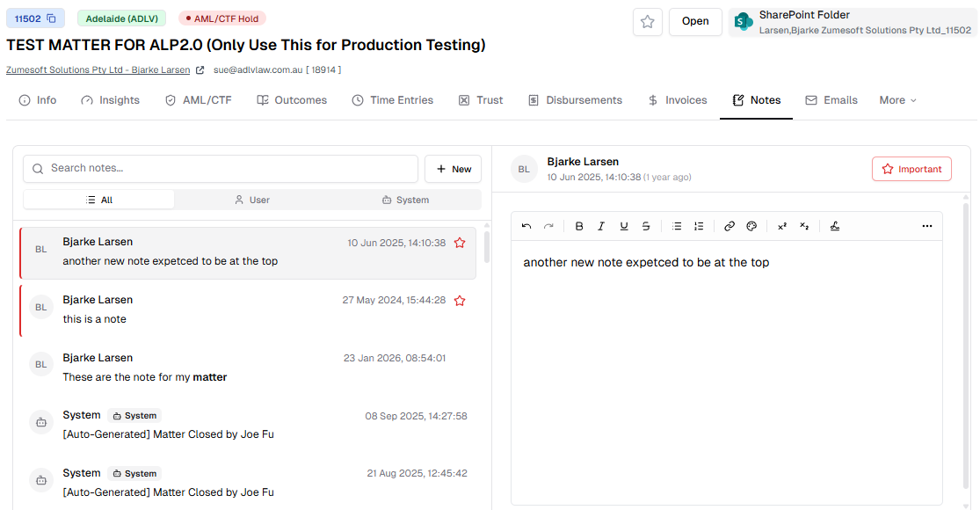Toggle strikethrough formatting

click(646, 226)
